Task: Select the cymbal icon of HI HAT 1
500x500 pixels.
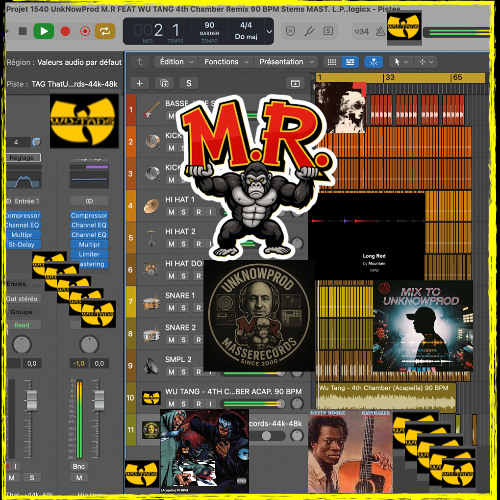Action: (x=151, y=206)
